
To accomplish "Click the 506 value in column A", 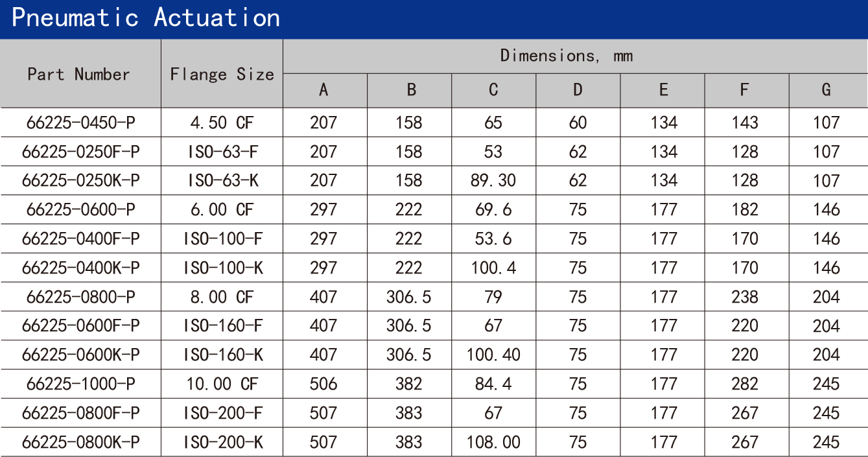I will coord(323,384).
